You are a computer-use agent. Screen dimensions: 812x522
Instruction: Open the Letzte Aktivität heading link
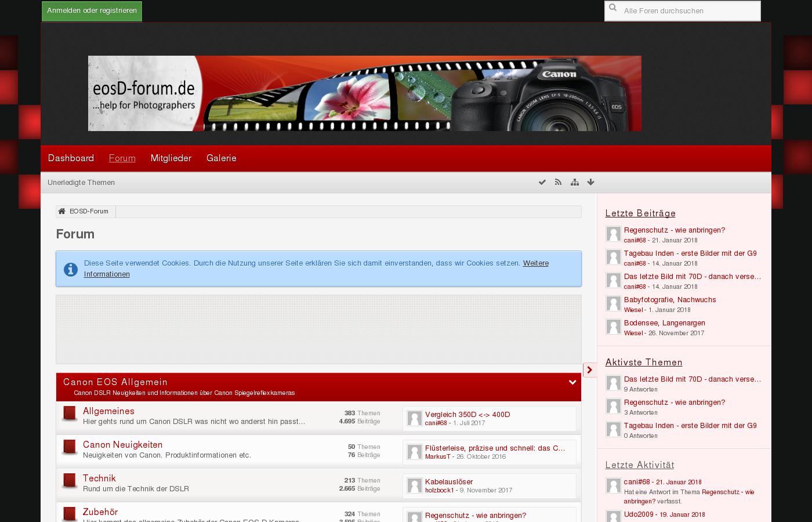(640, 465)
